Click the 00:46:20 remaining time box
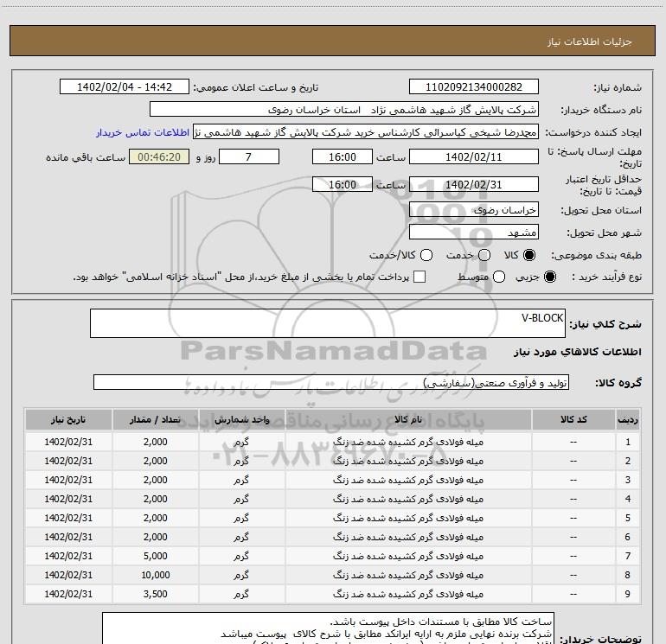This screenshot has height=644, width=666. pyautogui.click(x=158, y=156)
